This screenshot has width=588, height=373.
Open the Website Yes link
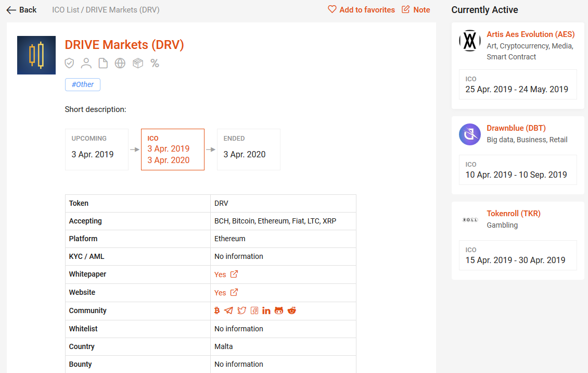pyautogui.click(x=226, y=292)
